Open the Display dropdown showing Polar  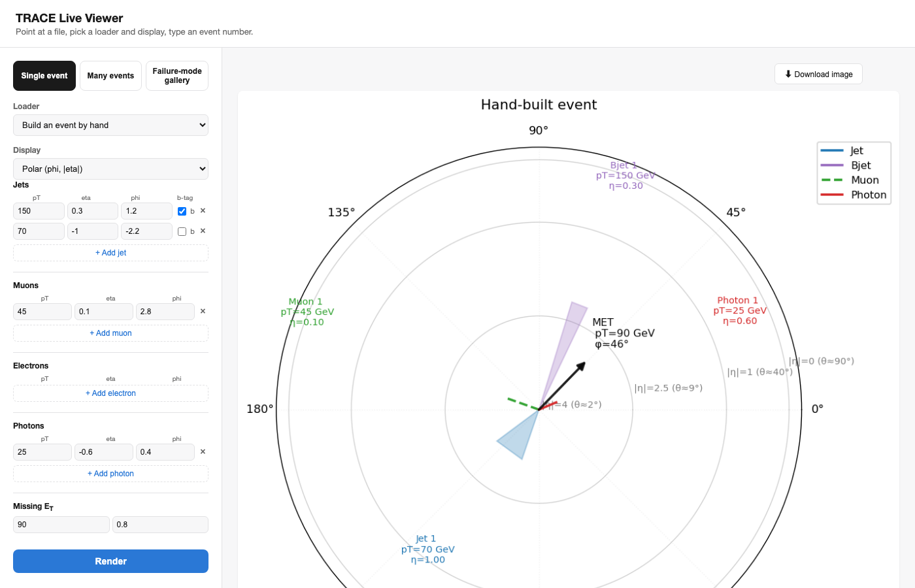(x=110, y=169)
